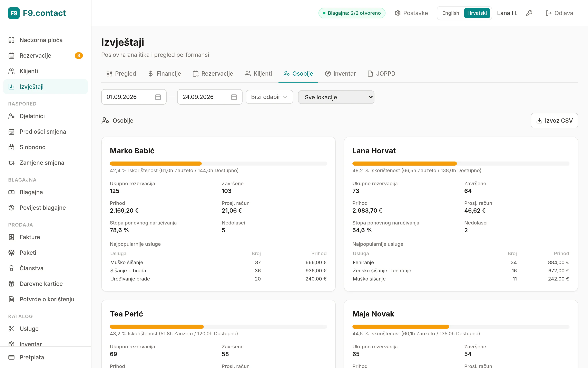The image size is (588, 368).
Task: Open Postavke settings link
Action: point(411,13)
